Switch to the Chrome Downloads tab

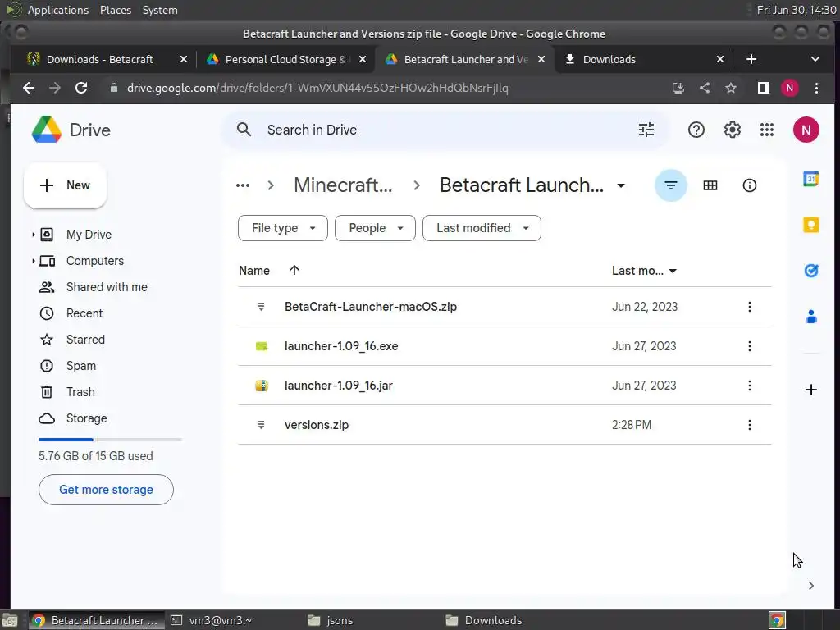click(x=609, y=59)
